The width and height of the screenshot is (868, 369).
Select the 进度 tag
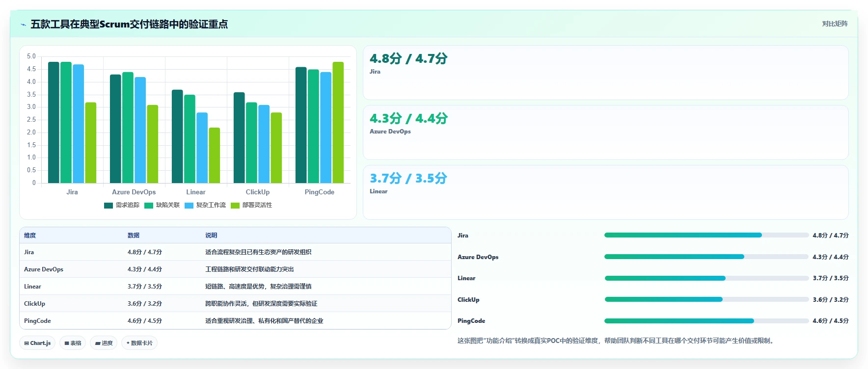pyautogui.click(x=104, y=343)
